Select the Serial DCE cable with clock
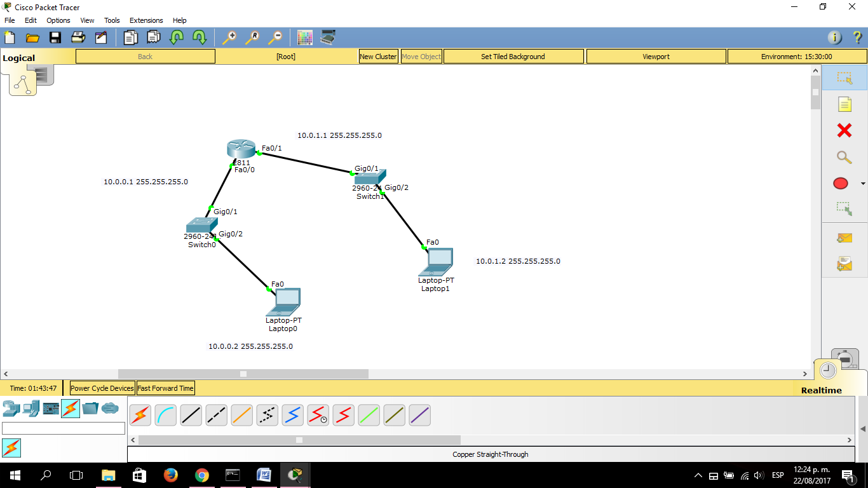Viewport: 868px width, 488px height. click(x=318, y=415)
